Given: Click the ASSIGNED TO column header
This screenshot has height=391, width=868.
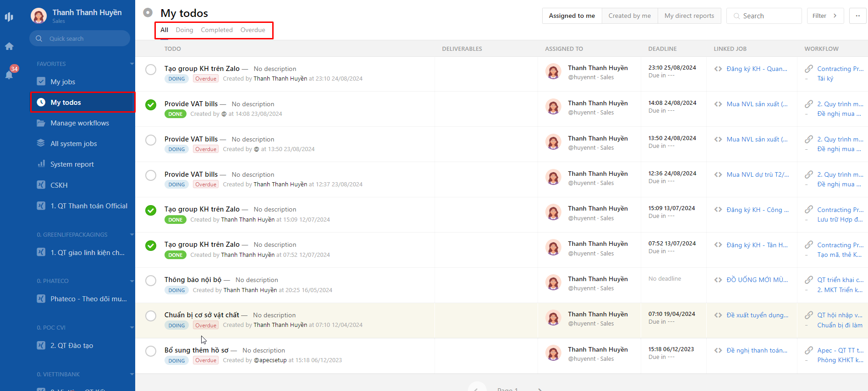Looking at the screenshot, I should coord(564,49).
